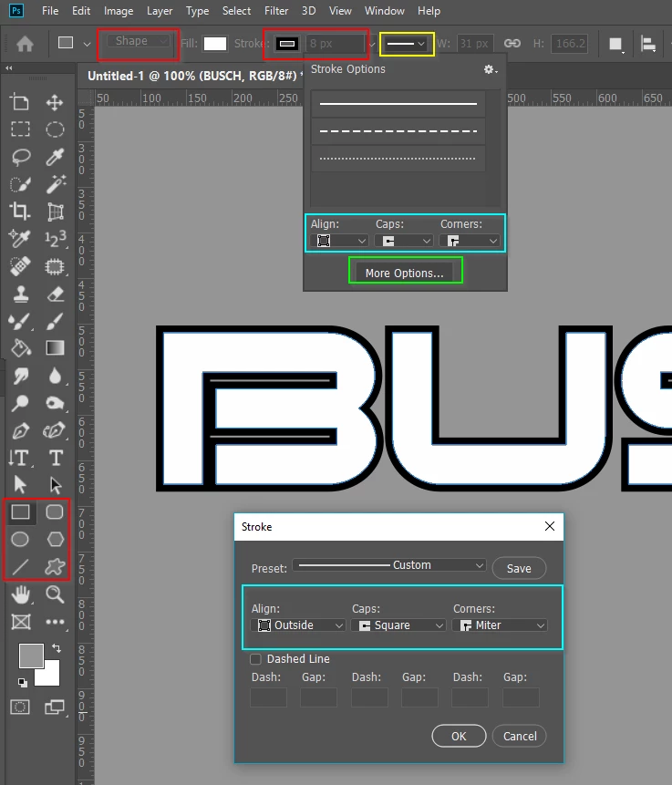Image resolution: width=672 pixels, height=785 pixels.
Task: Open the Shape tool mode dropdown
Action: pos(138,41)
